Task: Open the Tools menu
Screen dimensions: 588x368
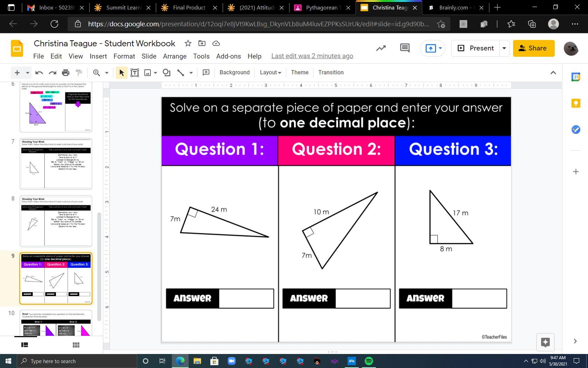Action: [x=201, y=56]
